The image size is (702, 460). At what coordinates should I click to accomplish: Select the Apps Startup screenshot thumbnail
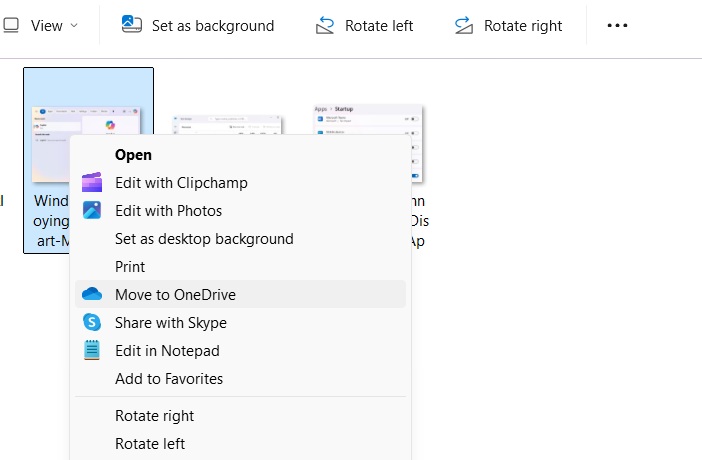pyautogui.click(x=368, y=119)
